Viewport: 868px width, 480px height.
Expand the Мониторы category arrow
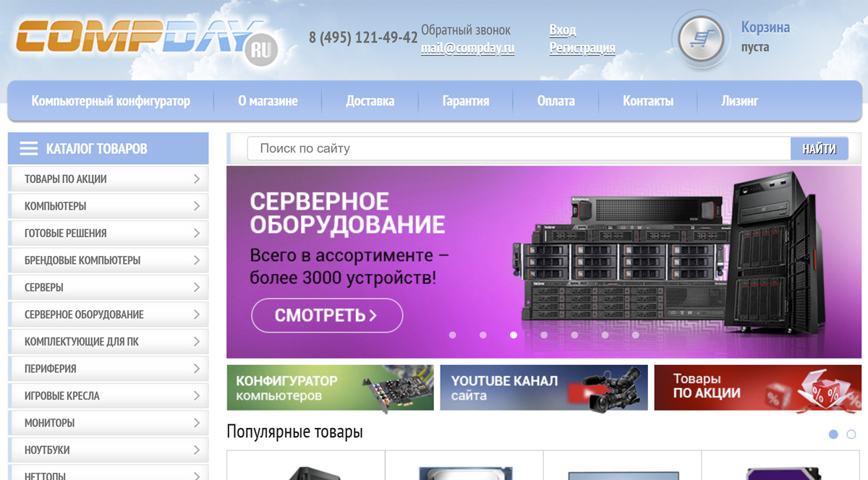pos(196,423)
